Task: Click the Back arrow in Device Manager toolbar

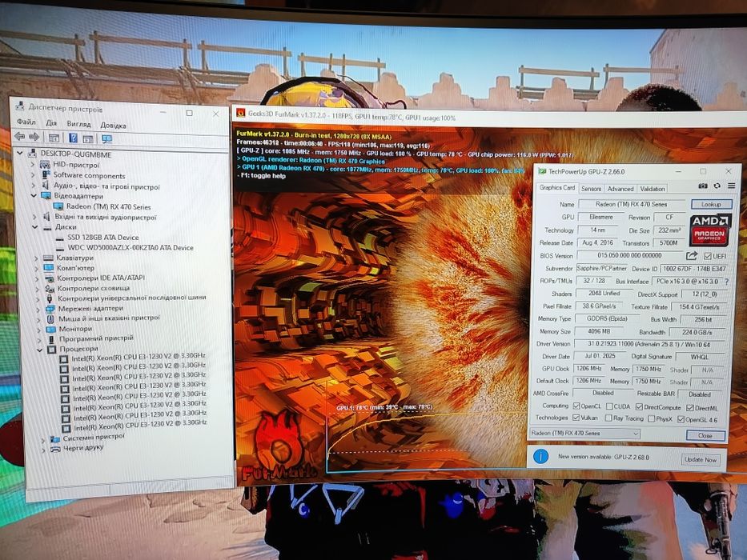Action: click(19, 137)
